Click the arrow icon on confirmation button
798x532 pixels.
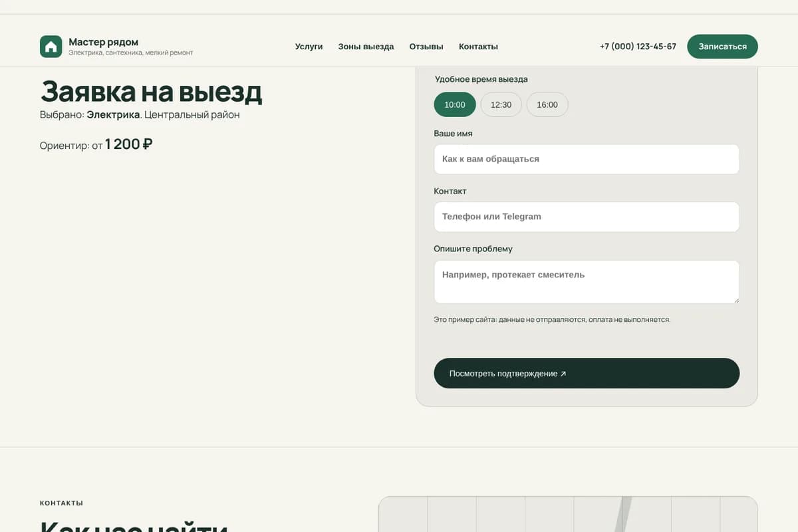pyautogui.click(x=563, y=374)
